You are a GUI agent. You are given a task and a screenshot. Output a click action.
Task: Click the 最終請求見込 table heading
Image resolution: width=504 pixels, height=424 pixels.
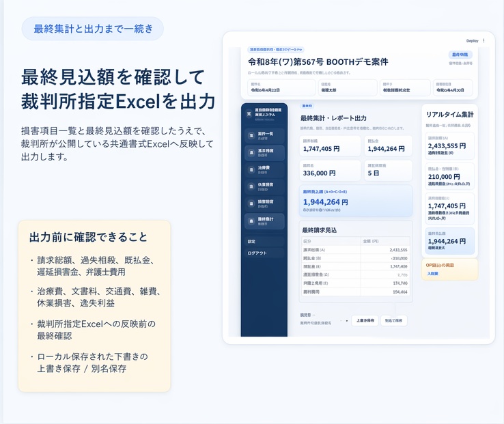pyautogui.click(x=319, y=230)
